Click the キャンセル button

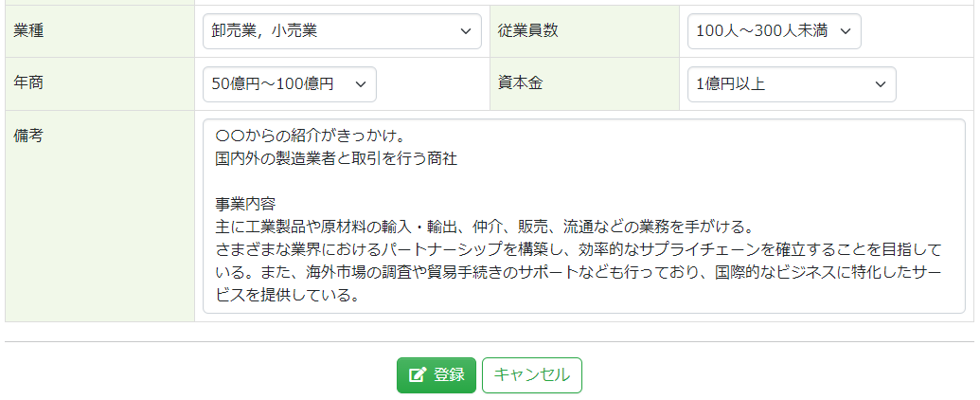pyautogui.click(x=531, y=375)
